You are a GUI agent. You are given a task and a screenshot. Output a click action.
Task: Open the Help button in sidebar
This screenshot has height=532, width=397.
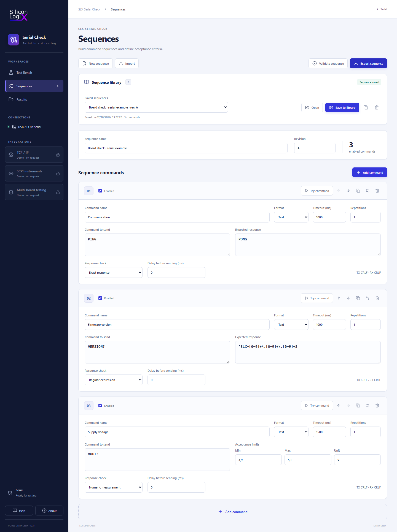[19, 511]
